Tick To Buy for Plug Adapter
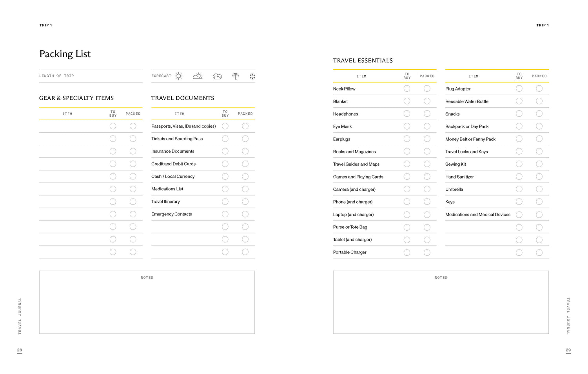The width and height of the screenshot is (588, 374). click(519, 89)
